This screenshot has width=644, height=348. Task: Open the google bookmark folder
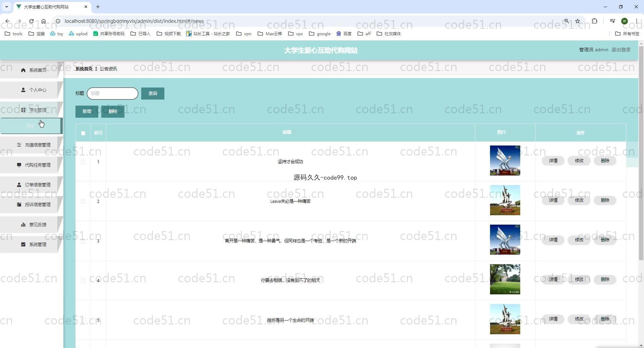[320, 34]
